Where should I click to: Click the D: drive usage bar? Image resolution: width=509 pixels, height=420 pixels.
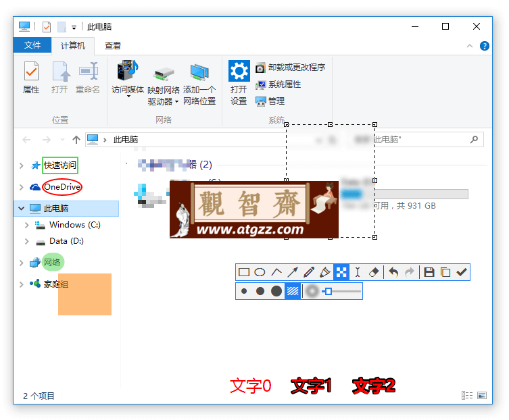tap(405, 194)
